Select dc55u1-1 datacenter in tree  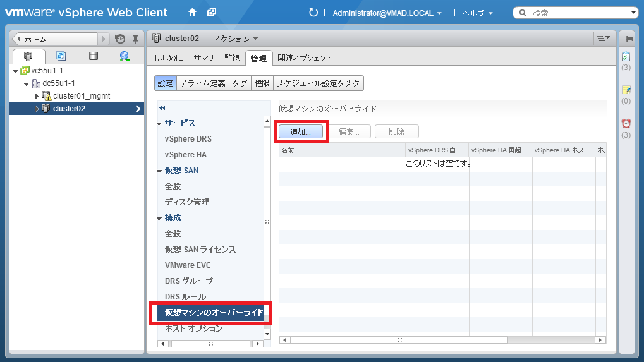tap(59, 83)
